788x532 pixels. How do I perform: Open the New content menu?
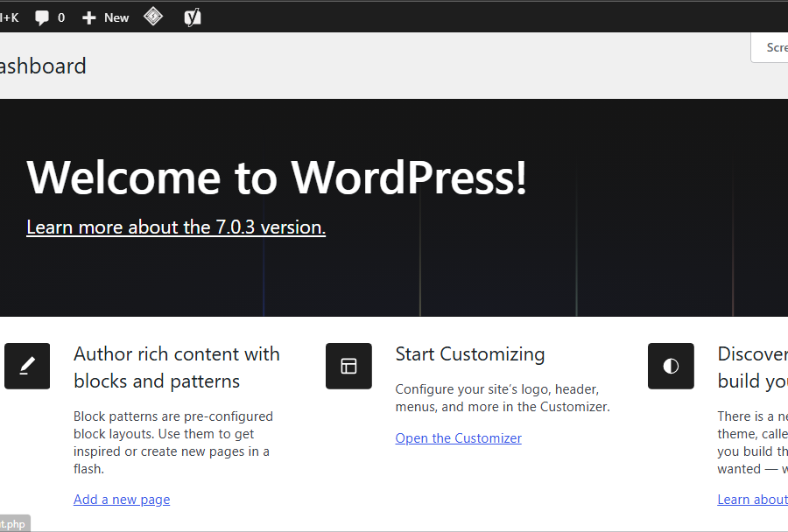[x=106, y=18]
